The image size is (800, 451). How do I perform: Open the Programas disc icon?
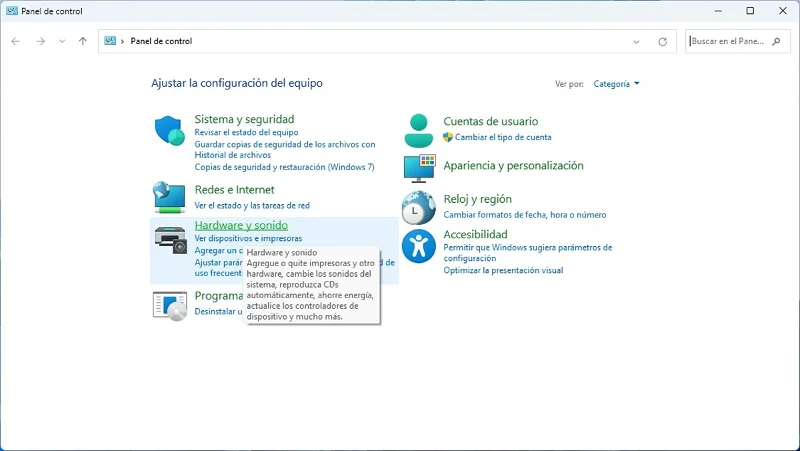(170, 306)
